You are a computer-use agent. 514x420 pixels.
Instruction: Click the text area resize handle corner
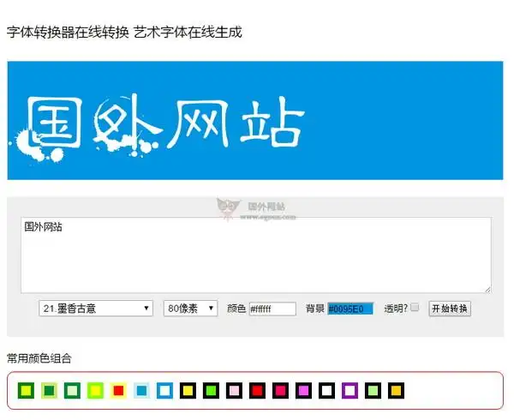[x=487, y=290]
